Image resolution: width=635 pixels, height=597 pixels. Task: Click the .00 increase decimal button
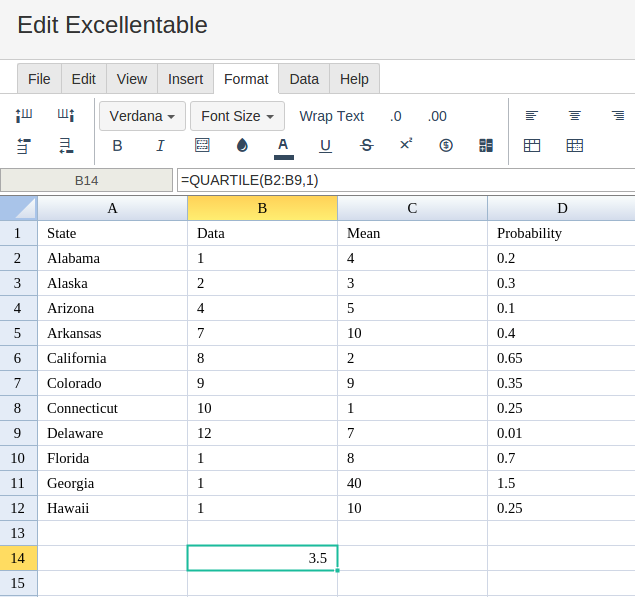point(437,116)
